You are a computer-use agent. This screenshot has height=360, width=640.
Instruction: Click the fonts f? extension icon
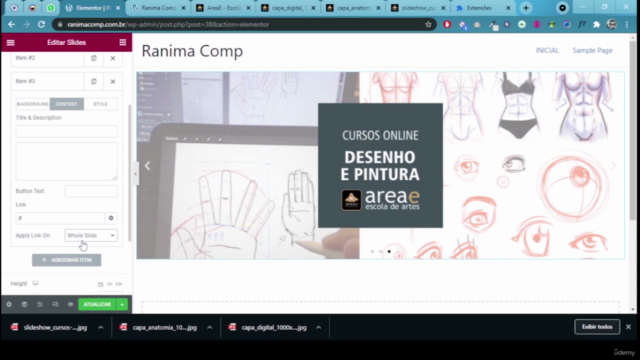coord(582,24)
